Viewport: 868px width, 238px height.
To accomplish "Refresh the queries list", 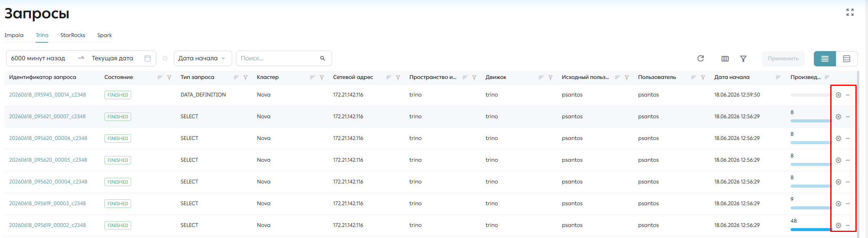I will tap(700, 58).
